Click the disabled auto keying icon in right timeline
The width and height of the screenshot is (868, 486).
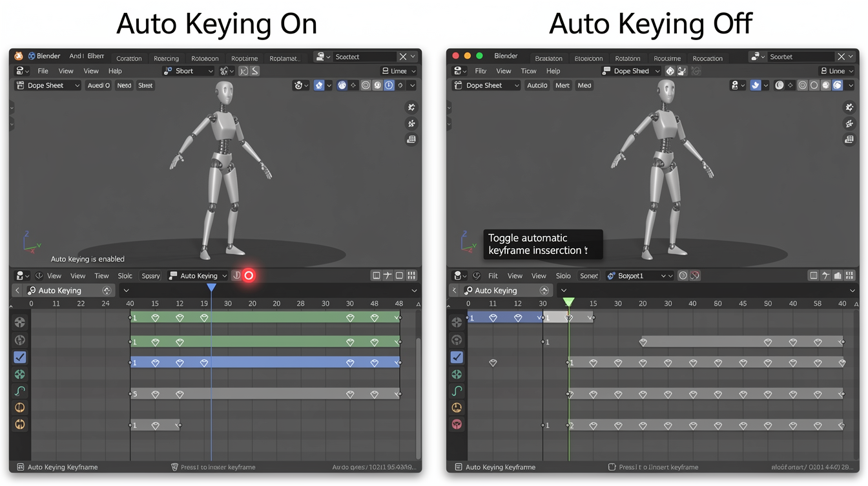(695, 276)
